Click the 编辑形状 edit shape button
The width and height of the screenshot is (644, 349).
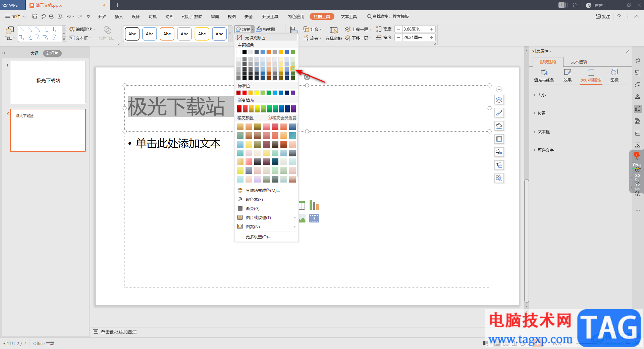[x=82, y=29]
